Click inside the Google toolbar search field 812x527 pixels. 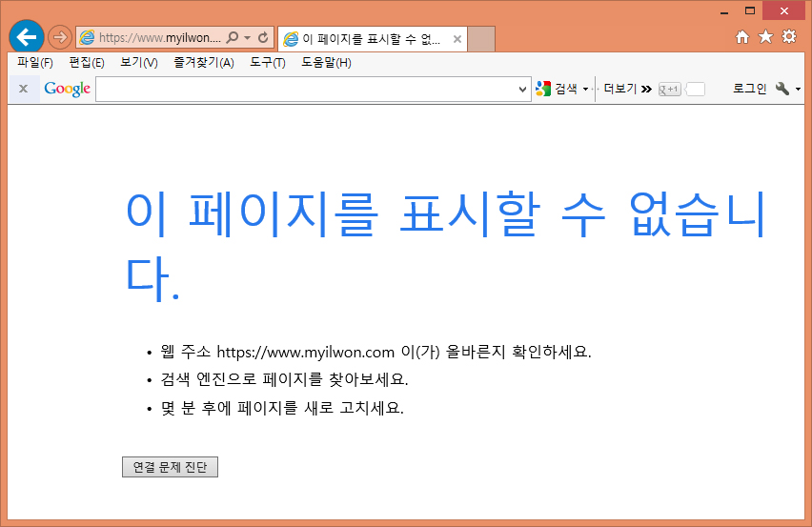tap(305, 89)
